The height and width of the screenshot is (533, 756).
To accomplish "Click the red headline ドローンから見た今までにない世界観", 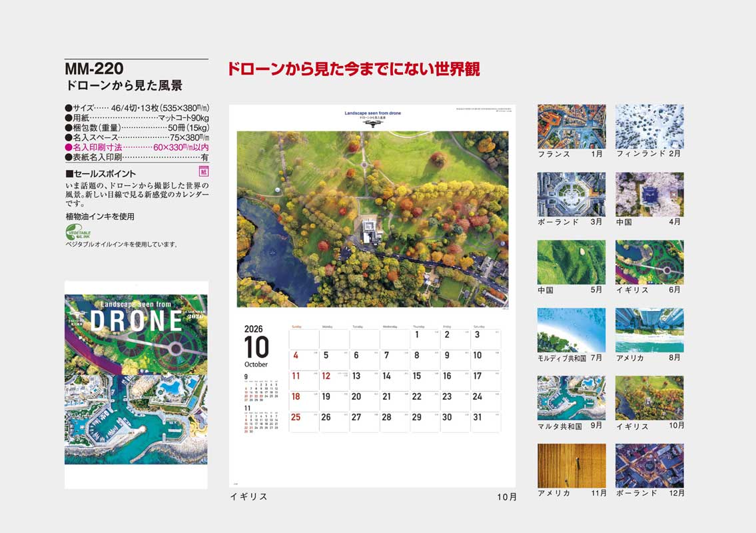I will click(353, 69).
